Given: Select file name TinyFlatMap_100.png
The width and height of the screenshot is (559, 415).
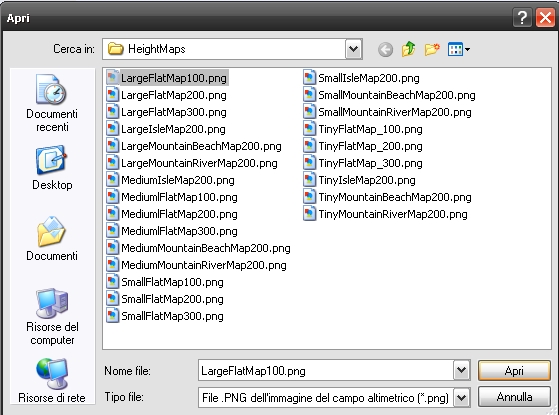Looking at the screenshot, I should (x=370, y=129).
